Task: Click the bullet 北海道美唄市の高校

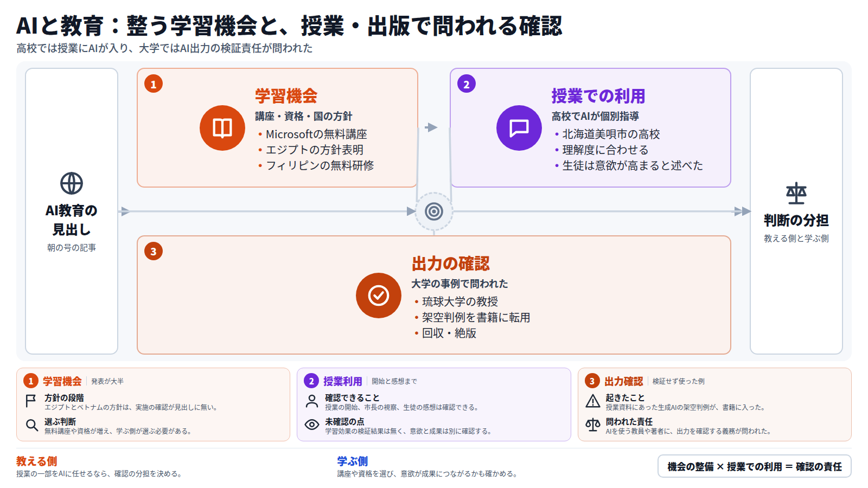Action: coord(611,134)
